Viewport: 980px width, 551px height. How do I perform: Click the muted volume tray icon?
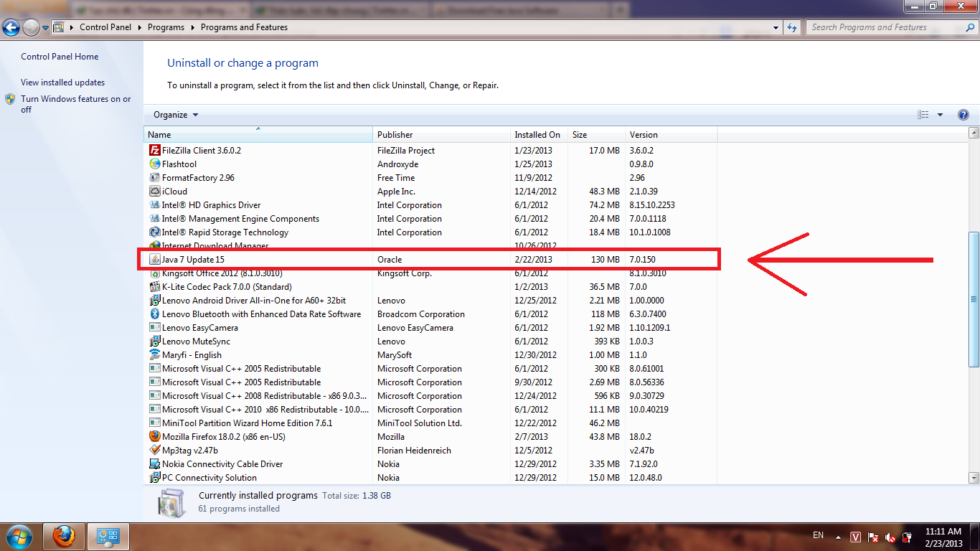890,537
